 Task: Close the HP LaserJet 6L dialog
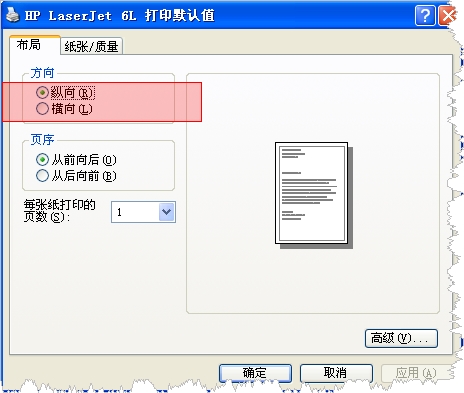[448, 15]
